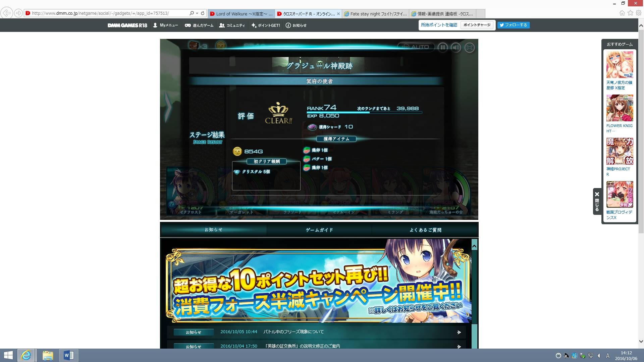Switch to 情報・画像提供 連絡板 browser tab
Image resolution: width=644 pixels, height=362 pixels.
coord(443,14)
